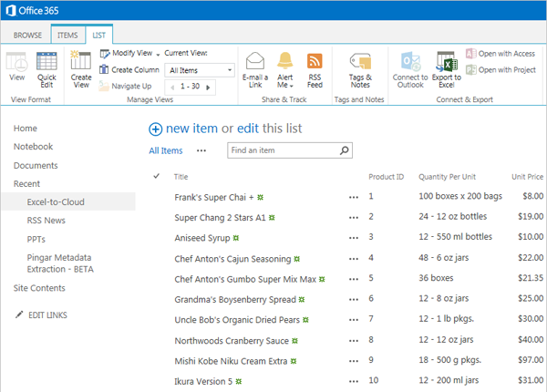The image size is (547, 392).
Task: Sort by the Unit Price column header
Action: 527,176
